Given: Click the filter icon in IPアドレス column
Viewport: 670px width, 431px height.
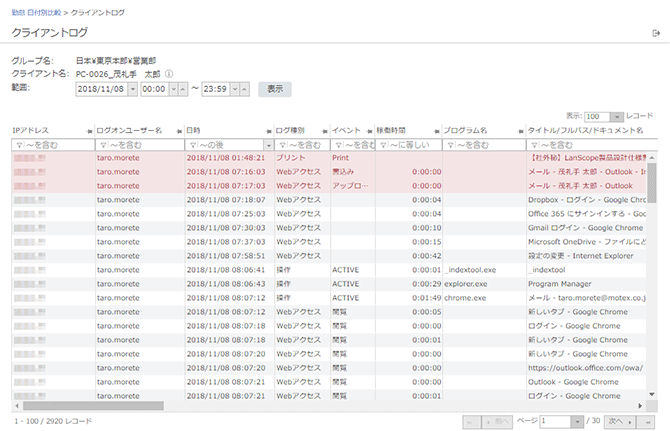Looking at the screenshot, I should click(19, 145).
